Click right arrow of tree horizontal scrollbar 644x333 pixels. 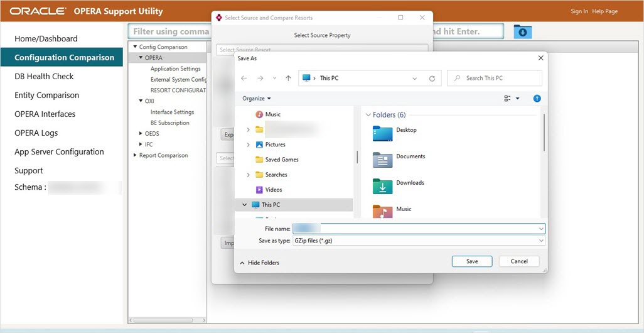(204, 320)
